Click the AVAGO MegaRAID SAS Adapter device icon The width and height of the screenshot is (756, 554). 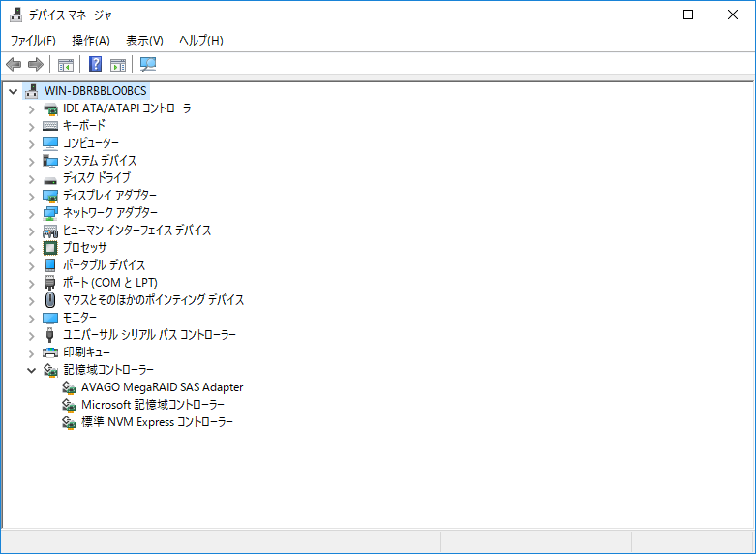click(x=69, y=387)
